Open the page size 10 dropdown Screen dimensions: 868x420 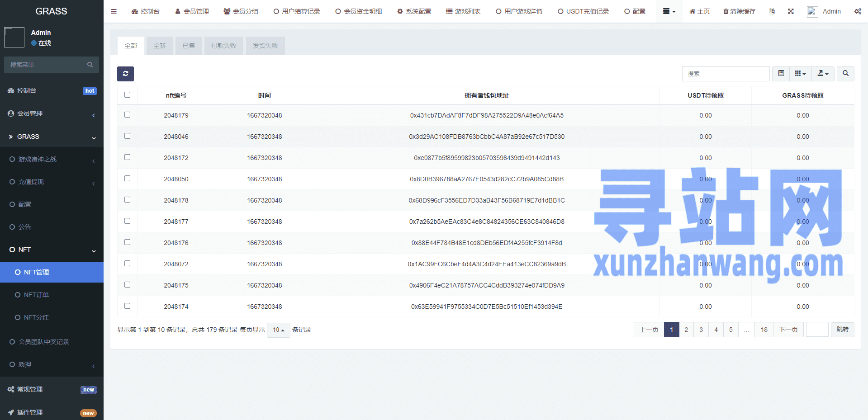[x=278, y=330]
